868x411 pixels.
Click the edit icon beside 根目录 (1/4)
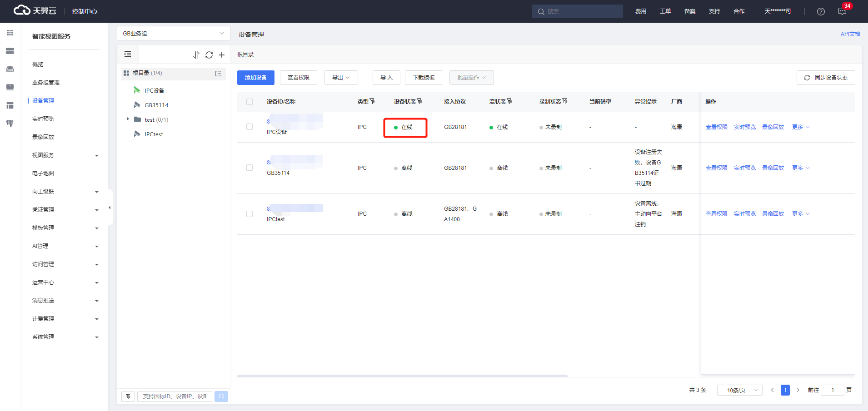pos(218,73)
